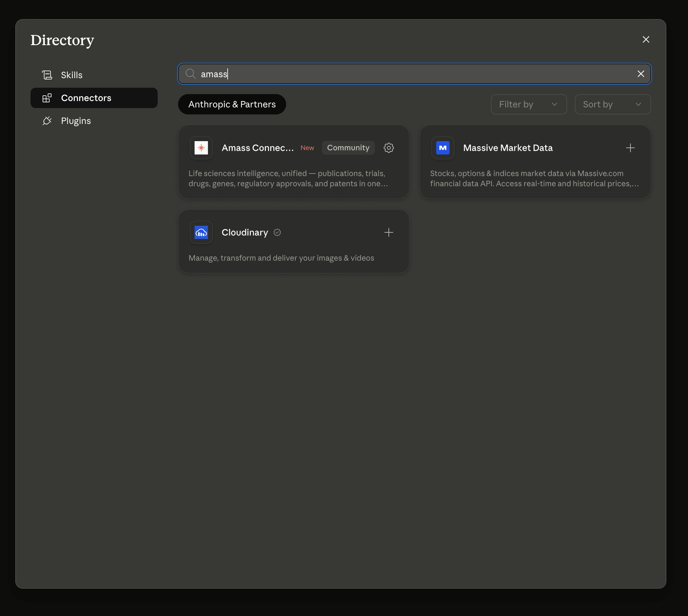
Task: Go to Plugins in the sidebar
Action: [x=94, y=121]
